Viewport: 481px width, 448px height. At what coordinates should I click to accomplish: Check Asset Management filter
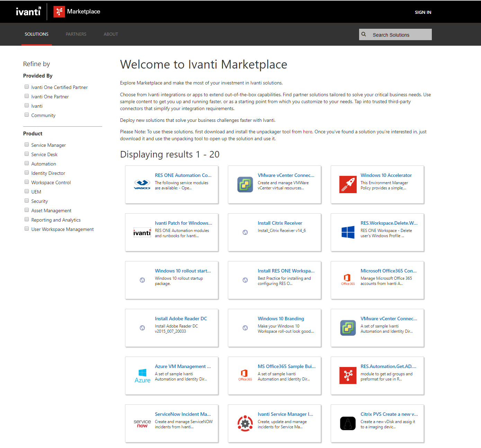pyautogui.click(x=27, y=210)
